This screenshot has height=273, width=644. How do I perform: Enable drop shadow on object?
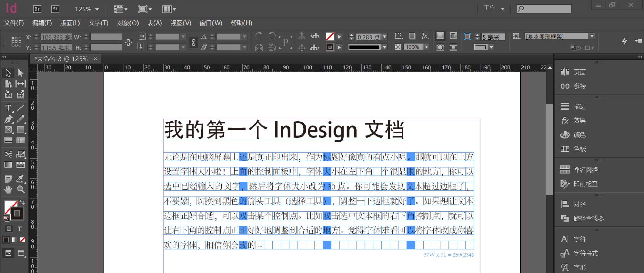(x=412, y=36)
